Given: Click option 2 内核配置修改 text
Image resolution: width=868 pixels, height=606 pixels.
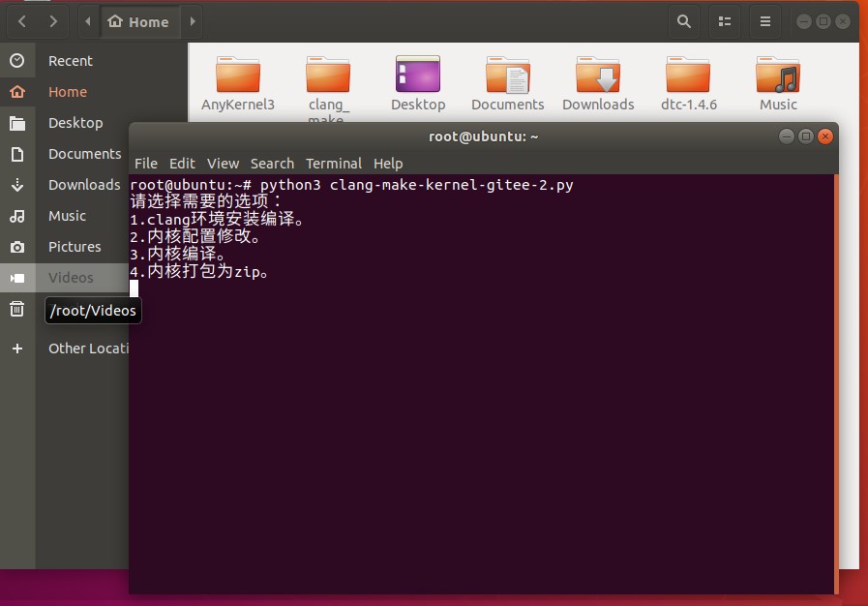Looking at the screenshot, I should pyautogui.click(x=195, y=236).
